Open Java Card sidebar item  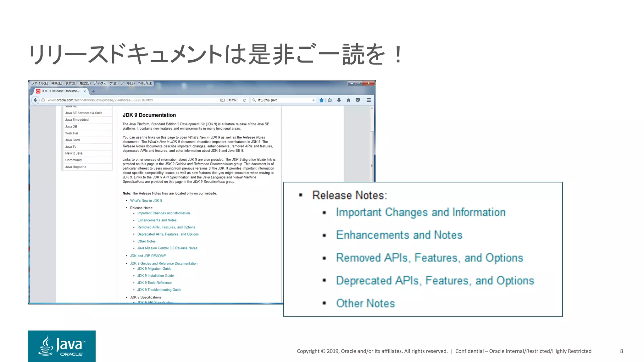87,140
